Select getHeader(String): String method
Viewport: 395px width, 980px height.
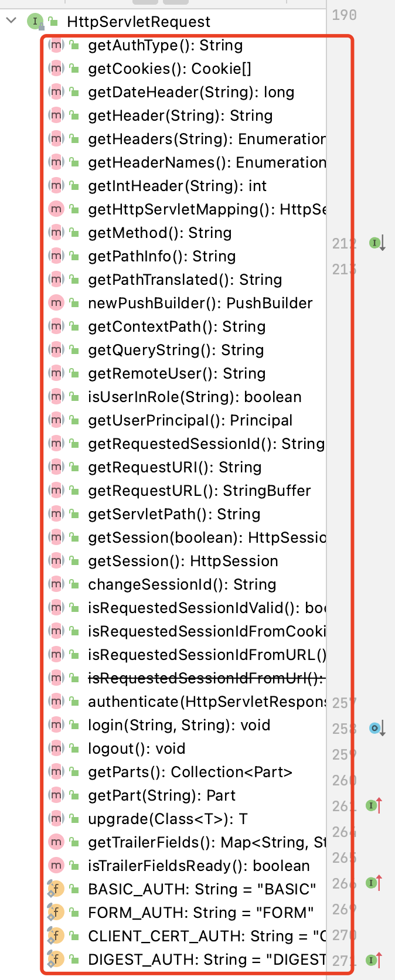[x=180, y=115]
